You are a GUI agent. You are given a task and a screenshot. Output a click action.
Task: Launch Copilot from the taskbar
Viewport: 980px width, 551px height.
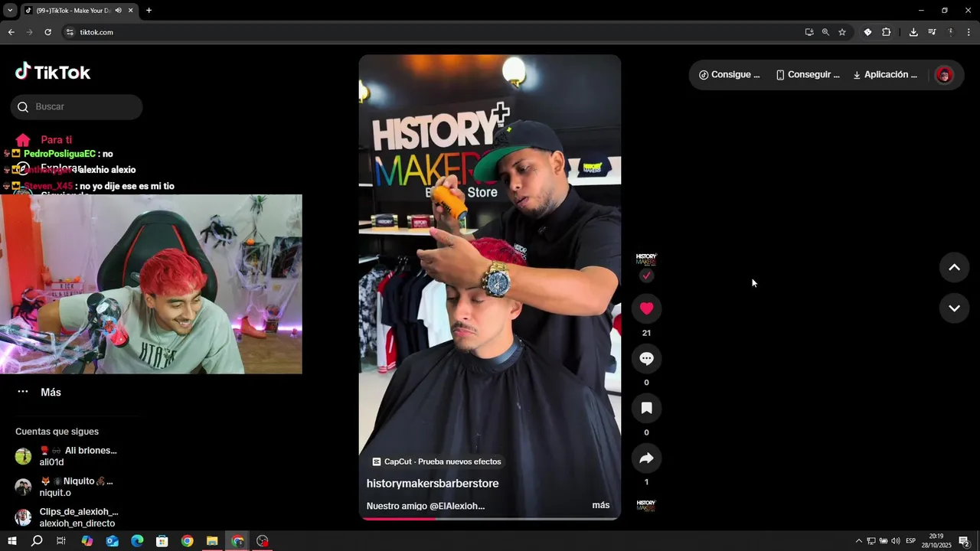(87, 541)
